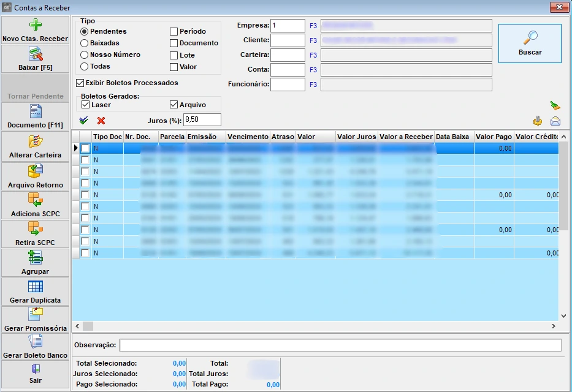Click Arquivo Retorno button
Image resolution: width=572 pixels, height=392 pixels.
[x=36, y=176]
